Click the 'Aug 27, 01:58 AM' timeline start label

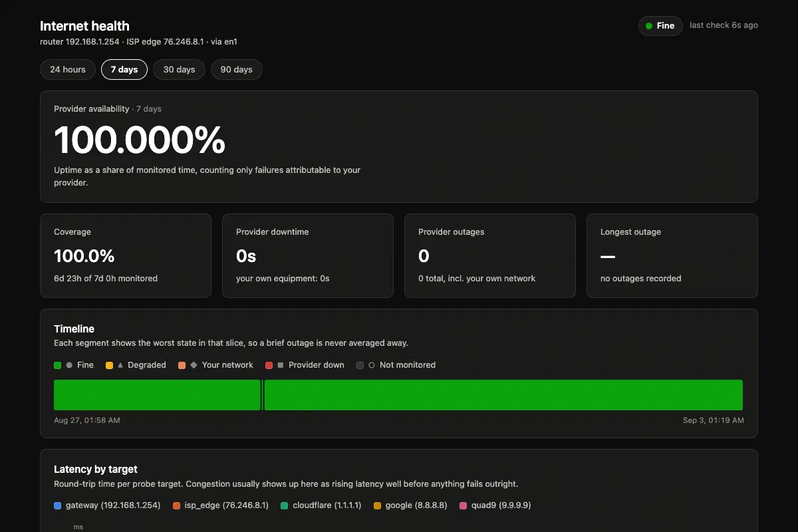coord(87,420)
